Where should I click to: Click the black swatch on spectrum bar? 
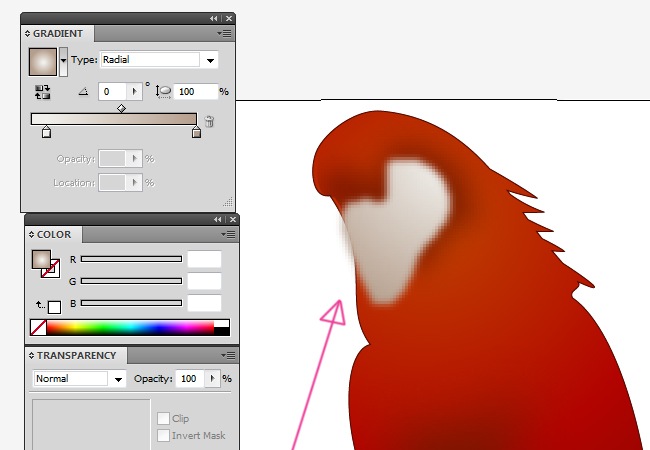(222, 331)
